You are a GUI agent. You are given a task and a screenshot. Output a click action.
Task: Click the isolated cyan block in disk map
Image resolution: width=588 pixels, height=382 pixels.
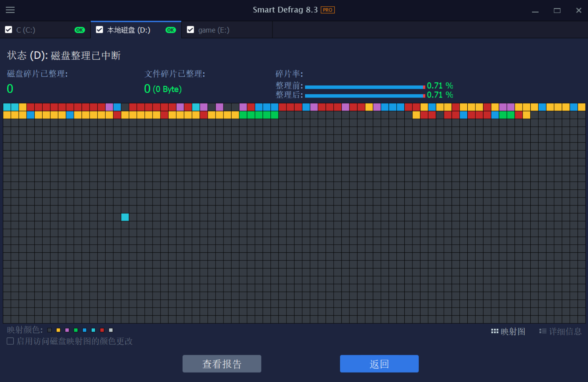(125, 217)
